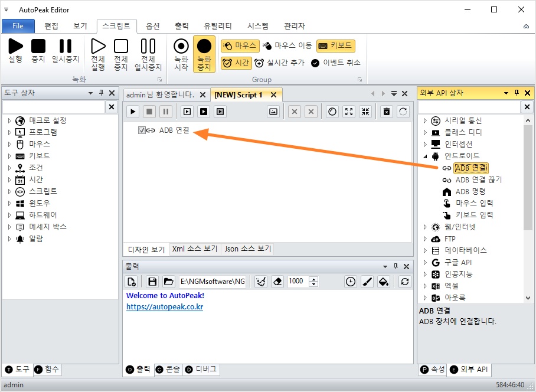Switch to Xml 소스 보기 tab
The height and width of the screenshot is (392, 536).
coord(195,249)
